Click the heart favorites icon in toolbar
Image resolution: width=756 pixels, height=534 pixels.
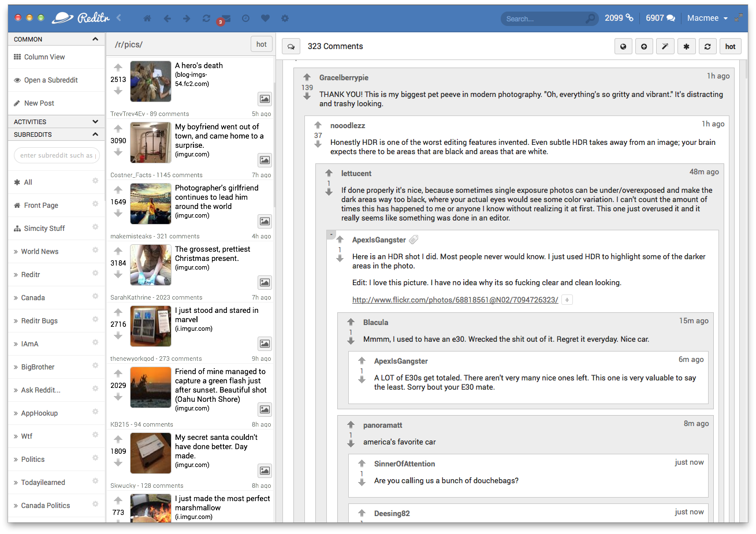pyautogui.click(x=265, y=18)
